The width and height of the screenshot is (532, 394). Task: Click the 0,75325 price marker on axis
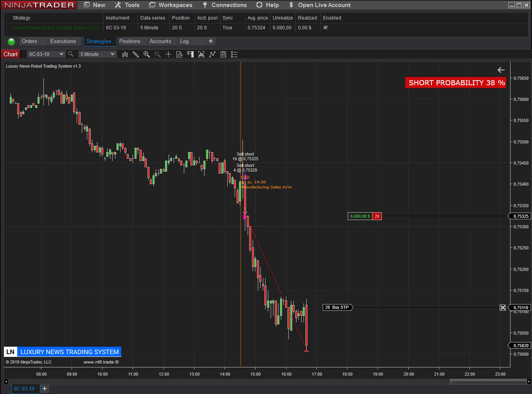tap(519, 216)
